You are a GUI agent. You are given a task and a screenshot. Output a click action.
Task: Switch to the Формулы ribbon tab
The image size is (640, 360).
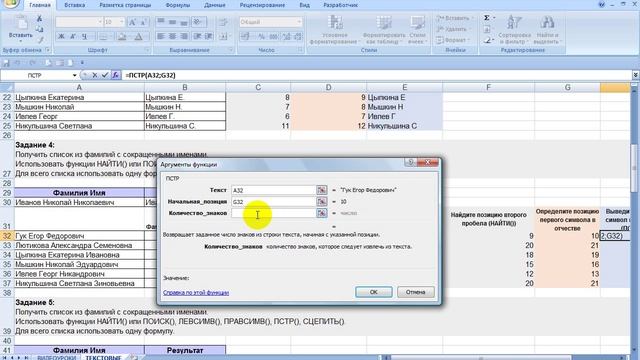pyautogui.click(x=178, y=5)
